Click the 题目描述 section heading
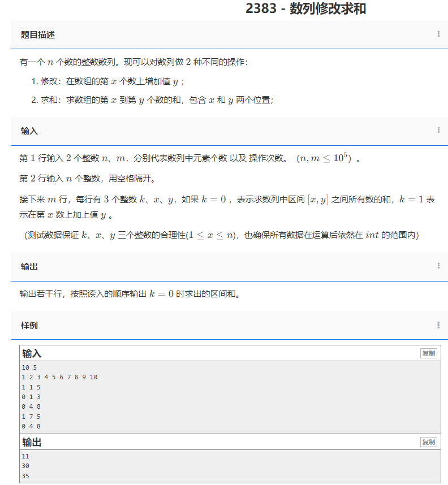This screenshot has width=448, height=485. [38, 34]
